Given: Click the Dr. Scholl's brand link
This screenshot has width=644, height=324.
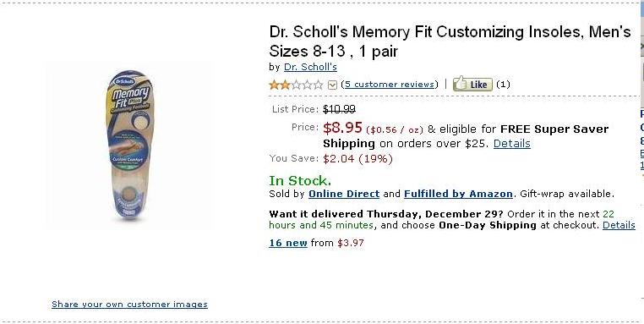Looking at the screenshot, I should 310,67.
